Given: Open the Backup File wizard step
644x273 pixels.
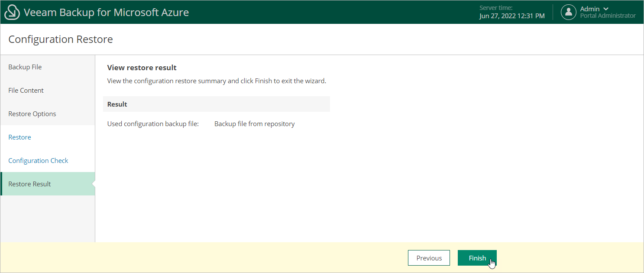Looking at the screenshot, I should click(48, 67).
